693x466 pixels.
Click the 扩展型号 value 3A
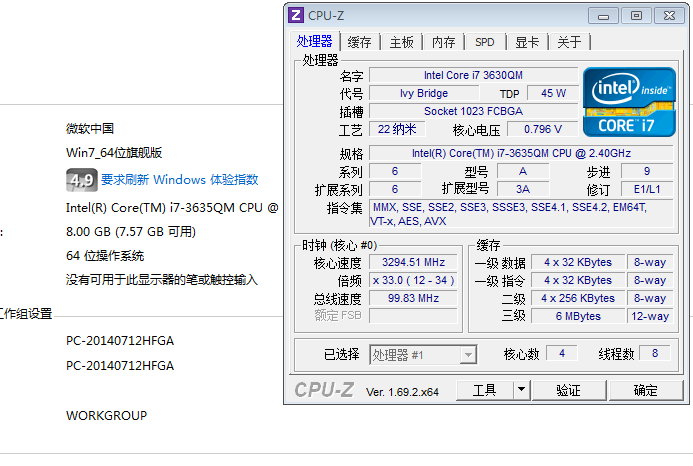click(x=523, y=189)
